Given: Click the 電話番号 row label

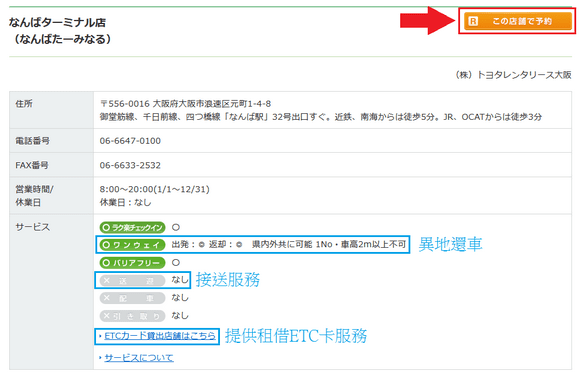Looking at the screenshot, I should pos(33,141).
